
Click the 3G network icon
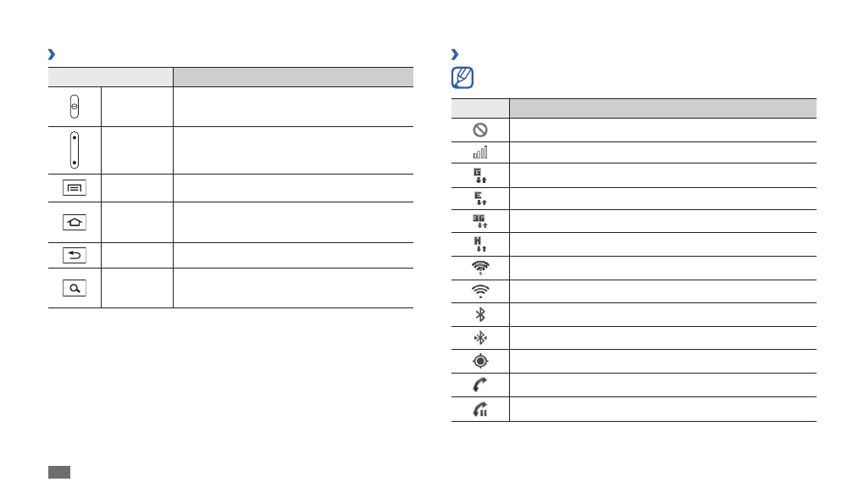click(x=480, y=221)
